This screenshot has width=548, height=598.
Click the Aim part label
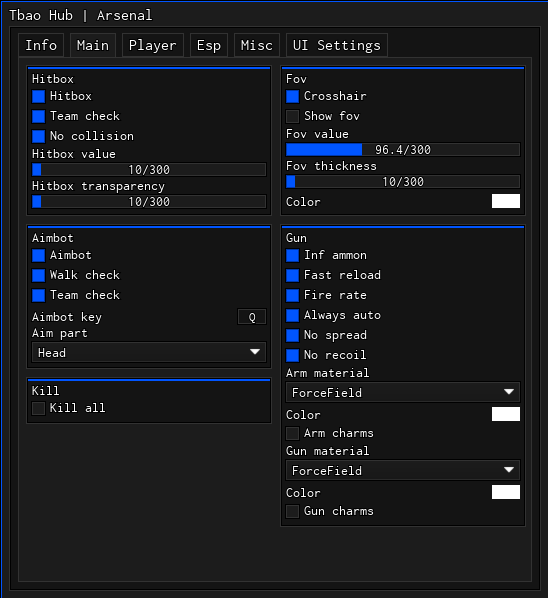(x=60, y=333)
